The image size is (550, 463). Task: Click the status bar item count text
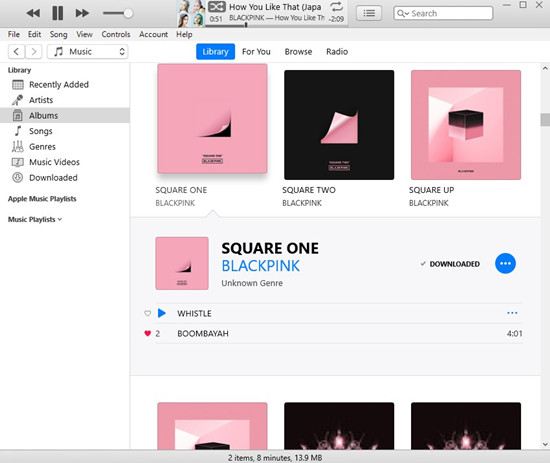(275, 458)
